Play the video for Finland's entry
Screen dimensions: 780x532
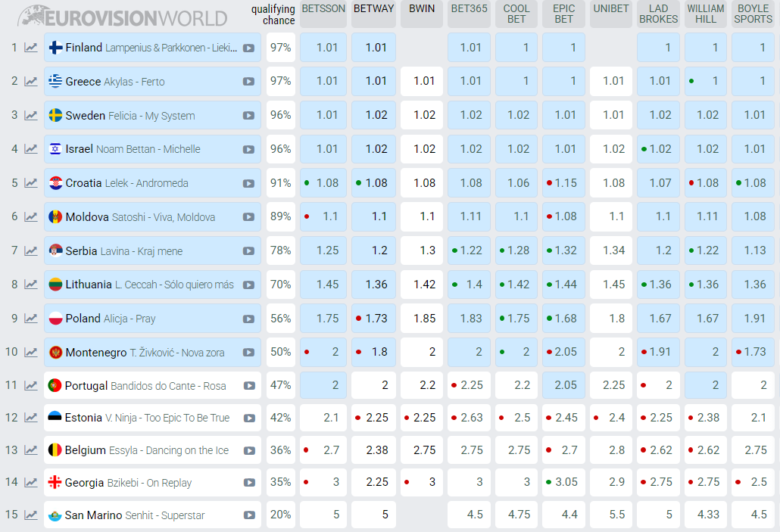click(248, 48)
